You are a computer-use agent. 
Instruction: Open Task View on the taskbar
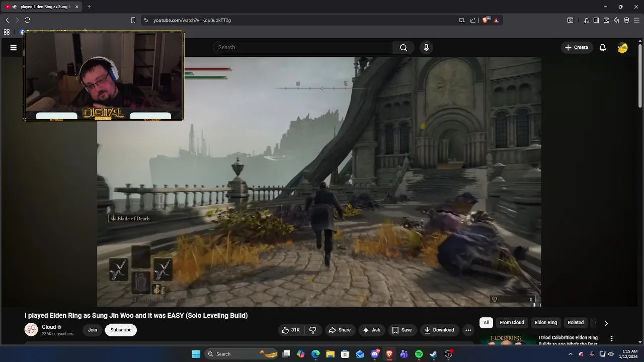(286, 354)
